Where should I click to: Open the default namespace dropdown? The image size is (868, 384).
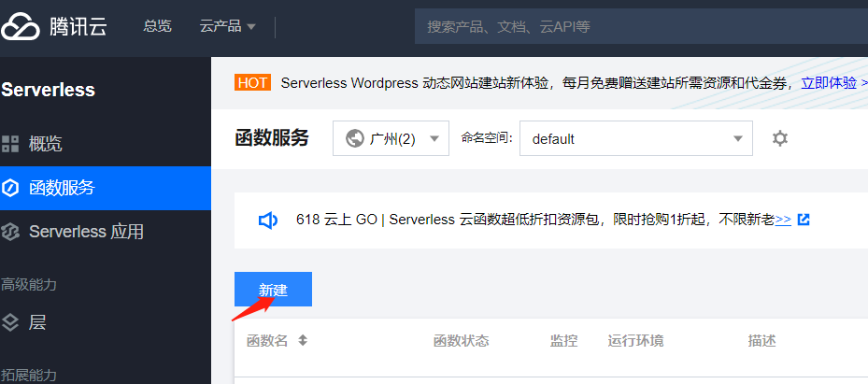click(636, 138)
